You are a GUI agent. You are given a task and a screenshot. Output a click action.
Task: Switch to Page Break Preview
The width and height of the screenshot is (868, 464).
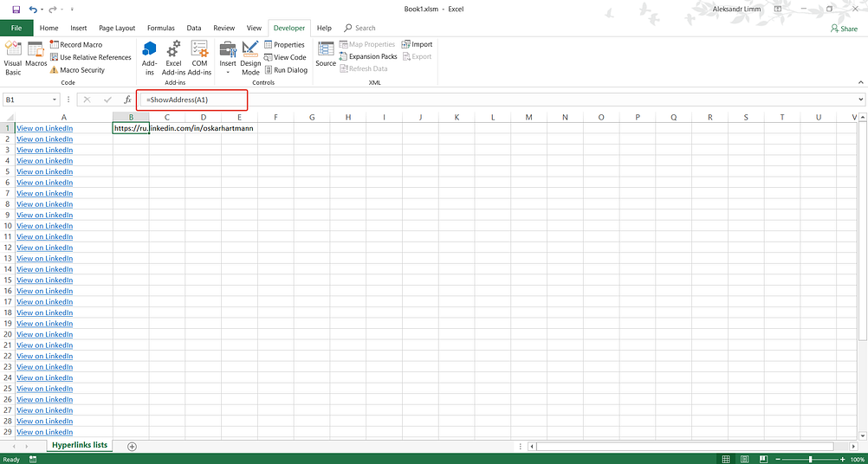pyautogui.click(x=763, y=459)
